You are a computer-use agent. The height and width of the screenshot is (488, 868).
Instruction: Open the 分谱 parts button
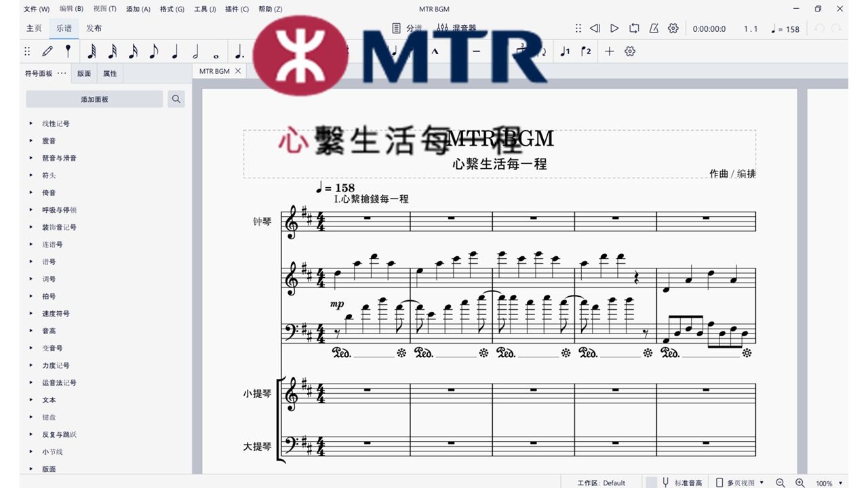tap(408, 28)
